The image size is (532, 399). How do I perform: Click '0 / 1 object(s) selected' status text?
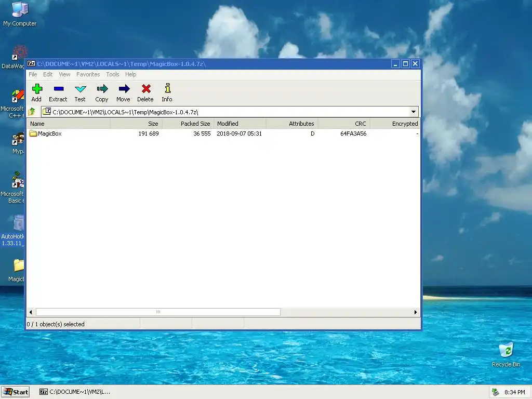56,324
